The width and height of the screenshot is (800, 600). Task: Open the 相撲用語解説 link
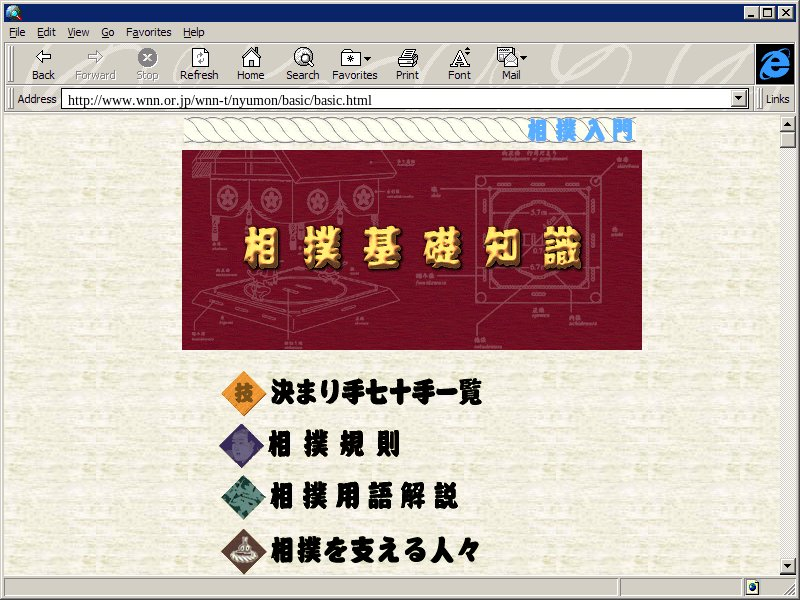click(364, 497)
